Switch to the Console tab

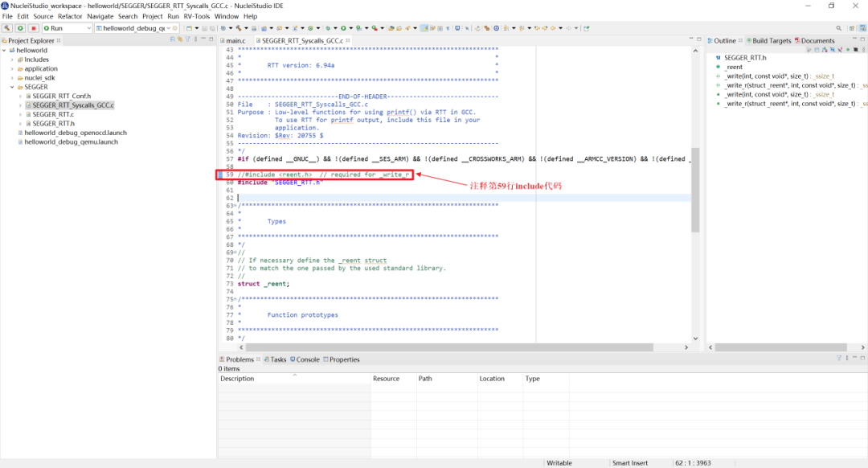(x=305, y=359)
